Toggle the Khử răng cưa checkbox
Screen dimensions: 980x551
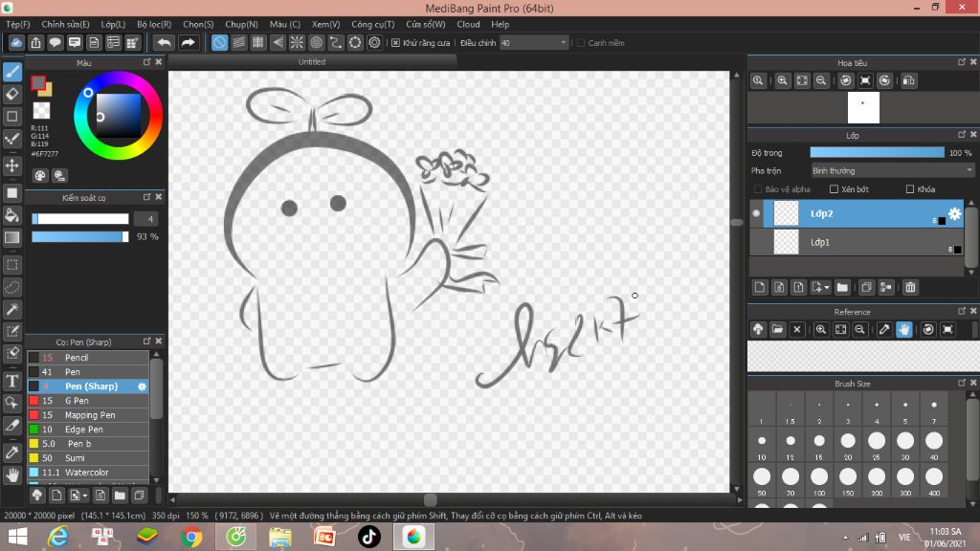point(395,43)
